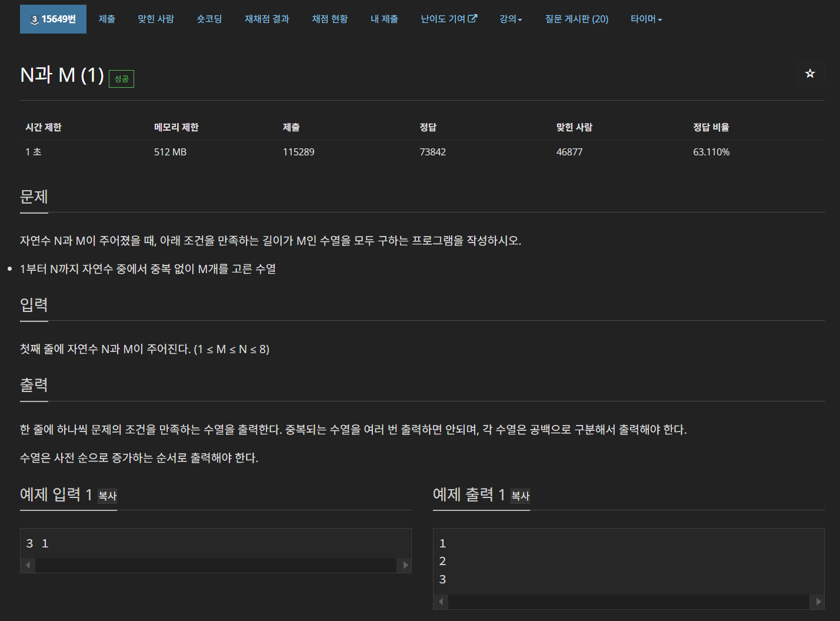The height and width of the screenshot is (621, 840).
Task: Click the 시간 제한 column header
Action: pos(43,127)
